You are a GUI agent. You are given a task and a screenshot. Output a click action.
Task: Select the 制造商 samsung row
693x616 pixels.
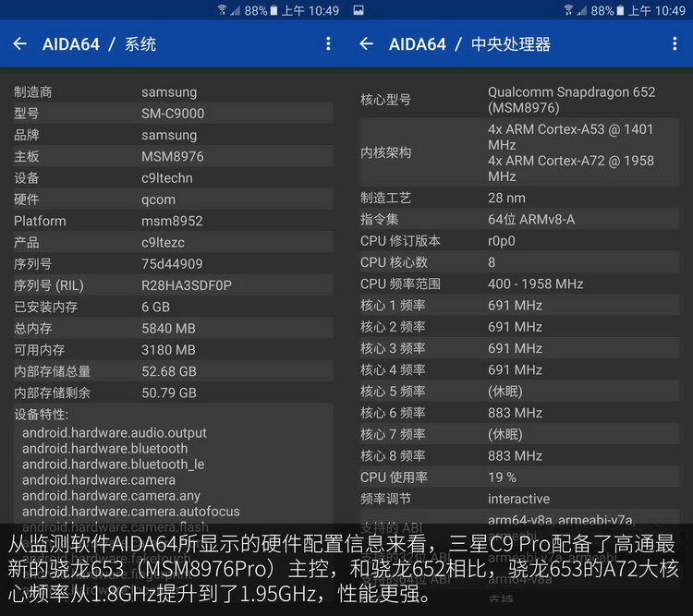click(x=174, y=92)
